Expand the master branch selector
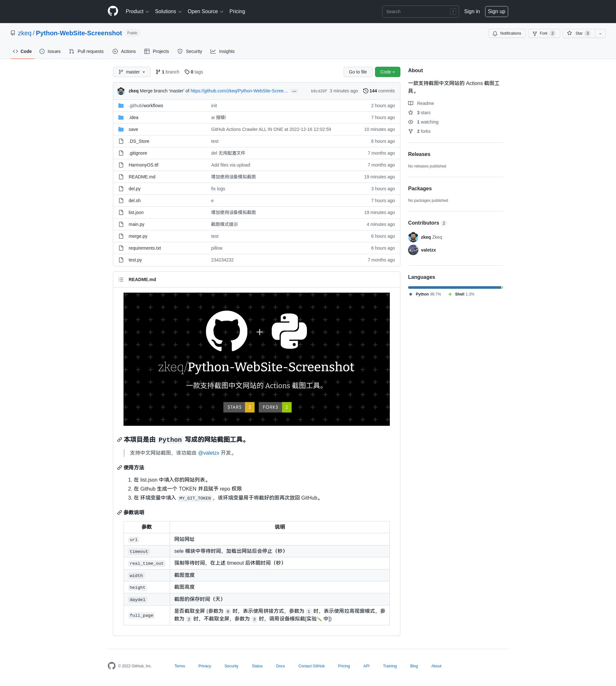The height and width of the screenshot is (686, 616). tap(132, 72)
